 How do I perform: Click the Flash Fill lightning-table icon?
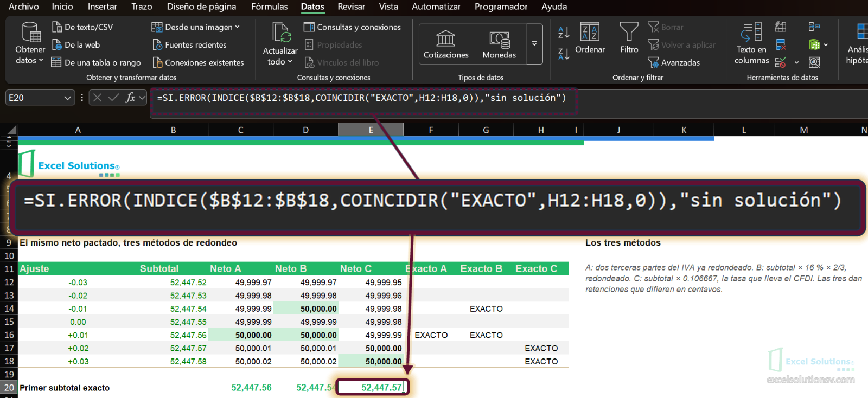point(781,27)
